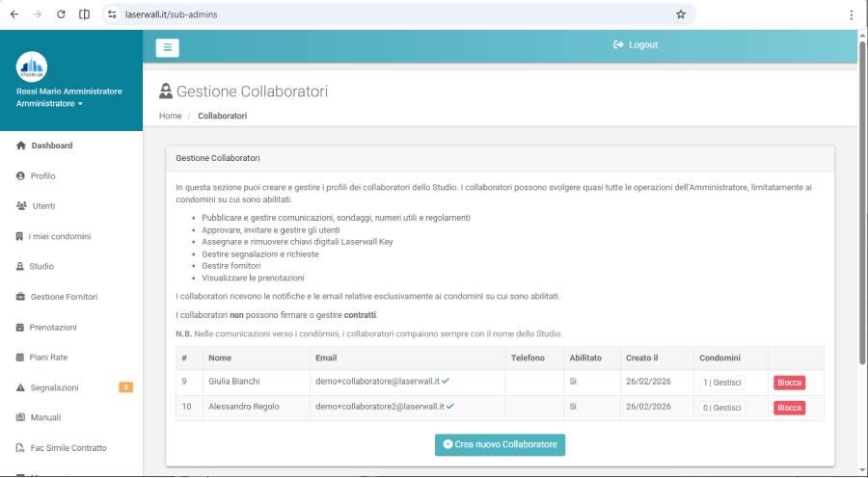868x478 pixels.
Task: Click the Logout link
Action: [636, 45]
